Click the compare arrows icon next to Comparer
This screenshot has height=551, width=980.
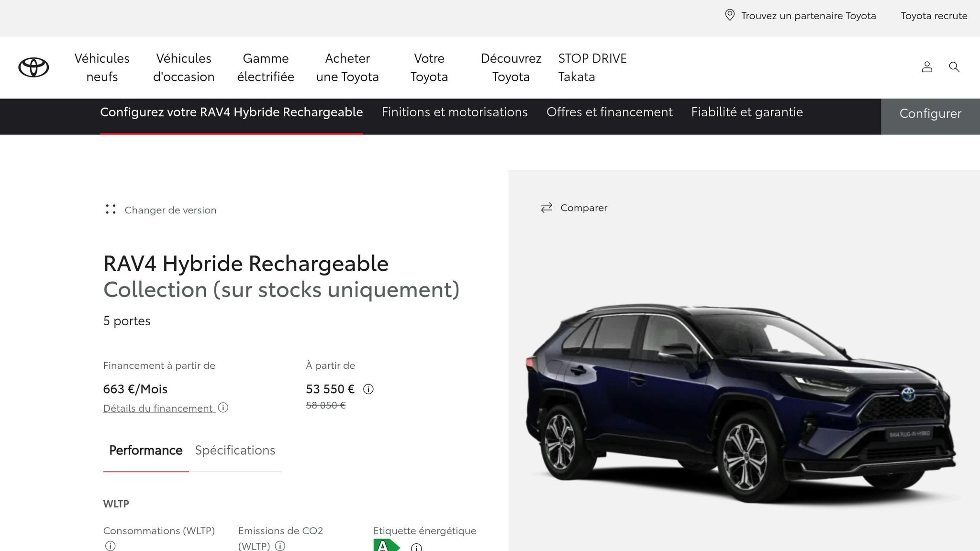pyautogui.click(x=546, y=208)
